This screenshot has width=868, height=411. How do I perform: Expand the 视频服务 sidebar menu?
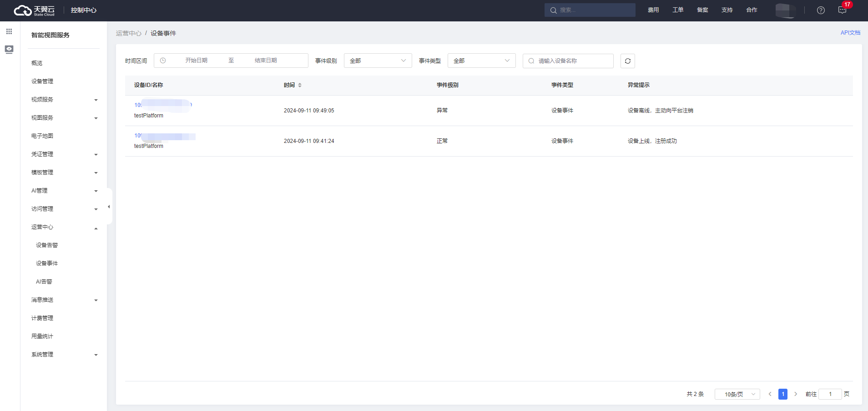(64, 100)
